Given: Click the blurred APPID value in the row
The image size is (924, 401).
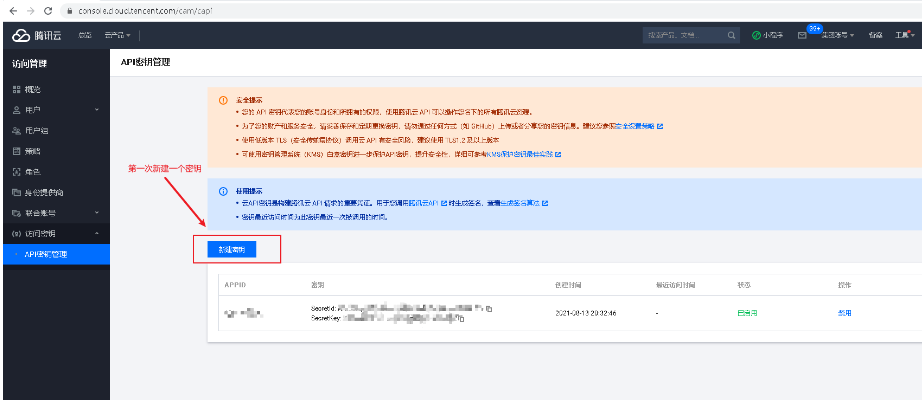Looking at the screenshot, I should click(243, 313).
